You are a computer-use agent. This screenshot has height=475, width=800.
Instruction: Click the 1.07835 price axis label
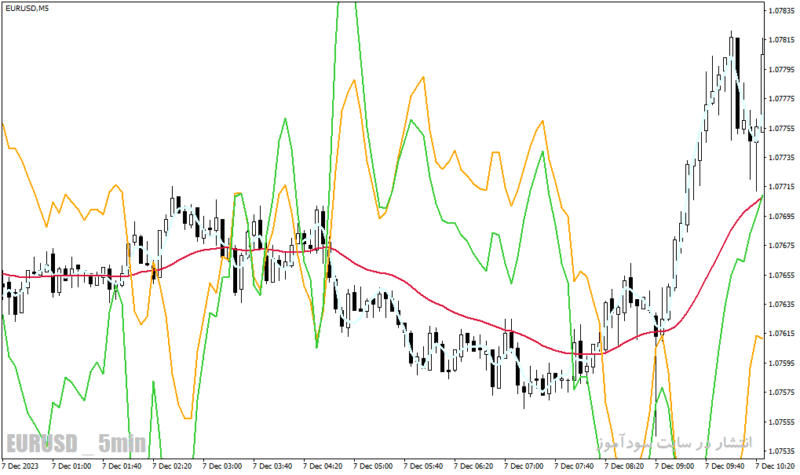point(782,10)
